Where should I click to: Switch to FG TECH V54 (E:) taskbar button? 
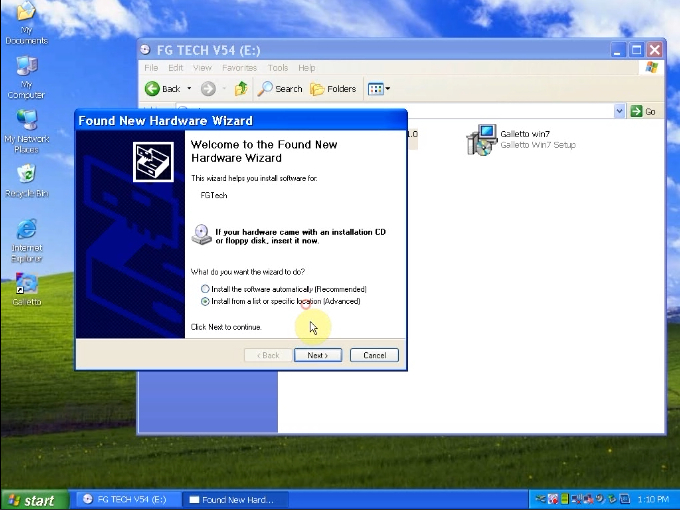128,500
